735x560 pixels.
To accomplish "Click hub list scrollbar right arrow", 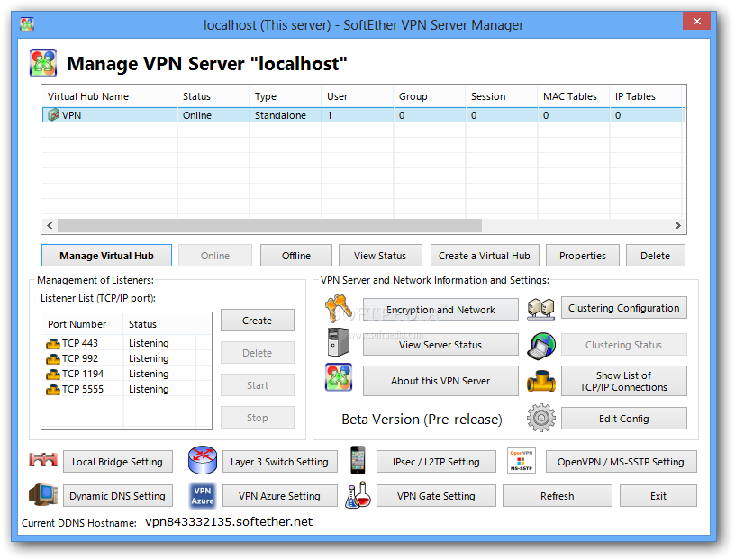I will click(x=678, y=225).
